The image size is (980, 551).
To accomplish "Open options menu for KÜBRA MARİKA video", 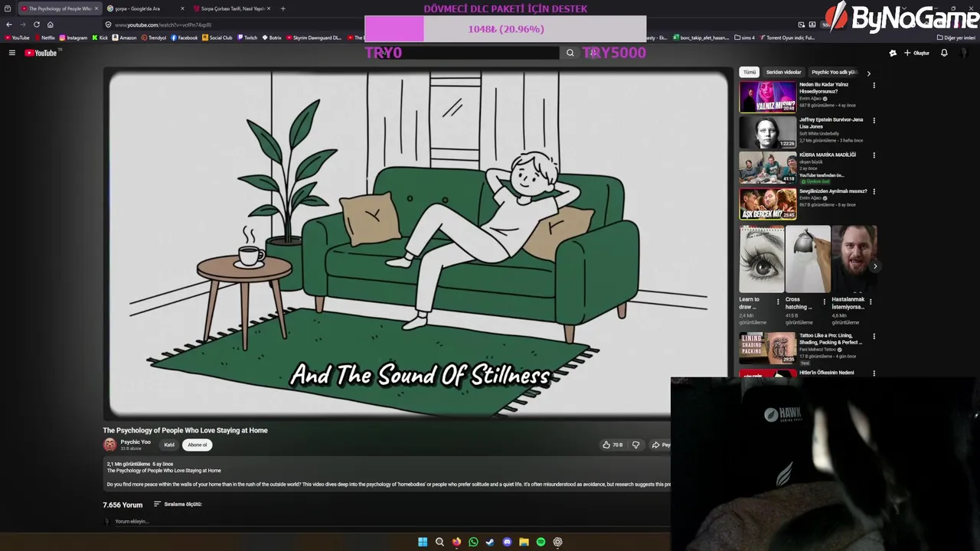I will click(x=874, y=155).
